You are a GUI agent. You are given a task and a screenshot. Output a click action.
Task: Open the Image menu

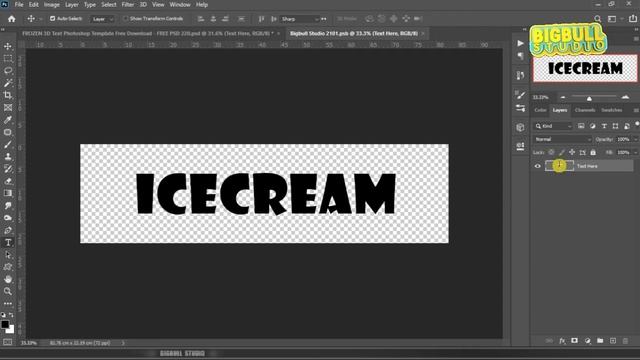pos(51,4)
